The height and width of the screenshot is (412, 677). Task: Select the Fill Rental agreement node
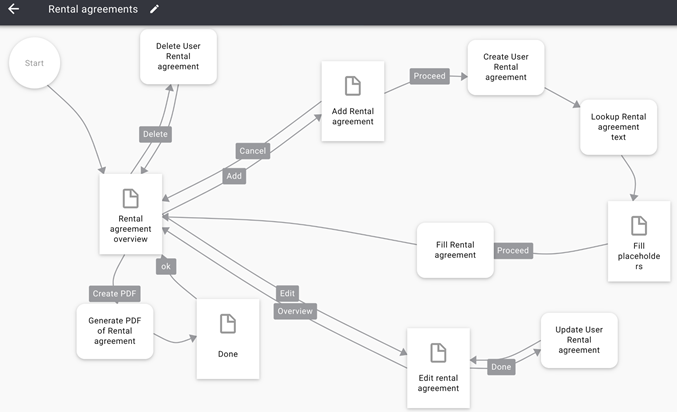coord(455,250)
